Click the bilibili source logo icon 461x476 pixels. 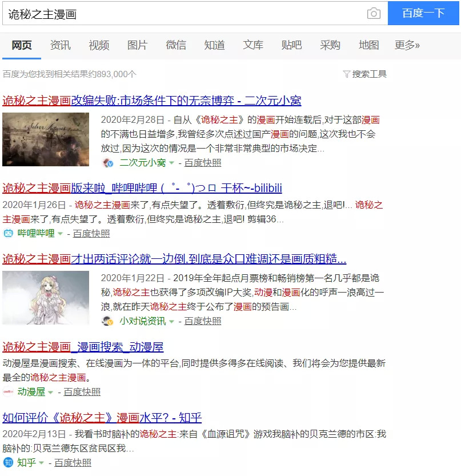click(9, 233)
